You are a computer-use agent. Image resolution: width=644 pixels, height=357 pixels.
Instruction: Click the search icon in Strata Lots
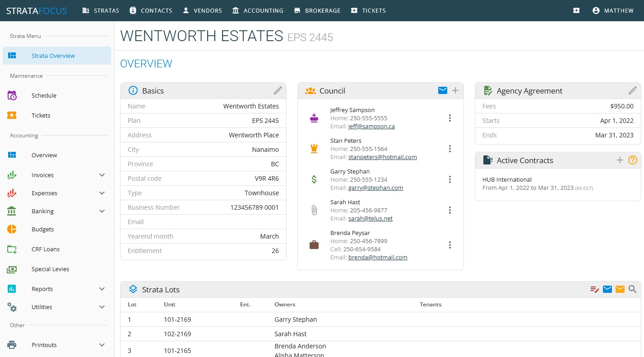pyautogui.click(x=633, y=290)
